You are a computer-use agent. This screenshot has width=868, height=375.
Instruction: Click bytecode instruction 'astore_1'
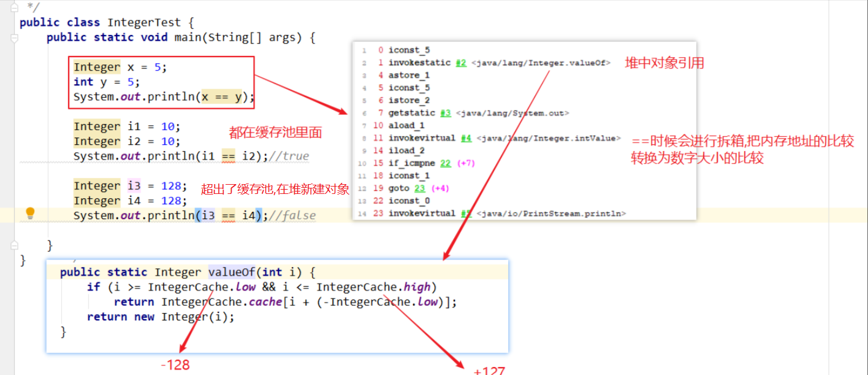tap(409, 75)
